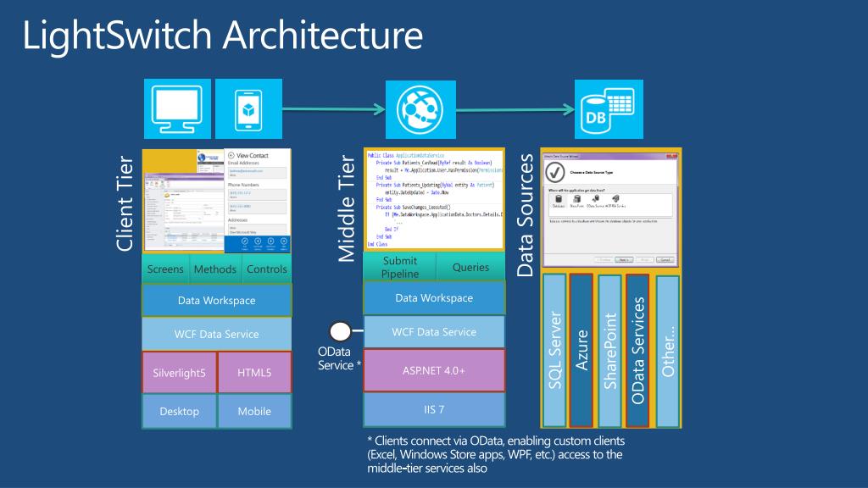Open the middle tier code thumbnail

434,199
